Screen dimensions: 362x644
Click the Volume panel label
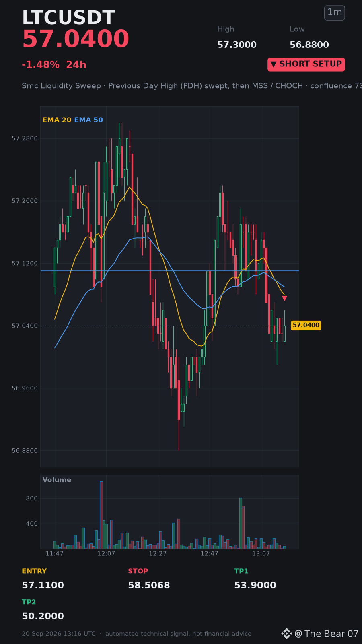click(x=57, y=480)
